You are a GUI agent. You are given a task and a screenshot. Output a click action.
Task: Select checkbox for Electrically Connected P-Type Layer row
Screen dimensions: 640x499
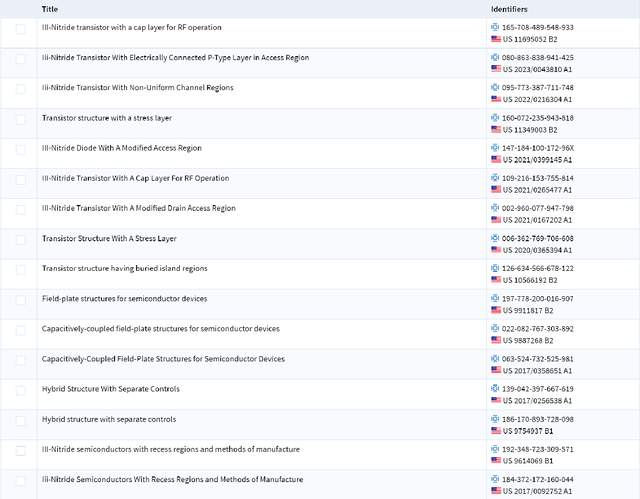(x=20, y=59)
